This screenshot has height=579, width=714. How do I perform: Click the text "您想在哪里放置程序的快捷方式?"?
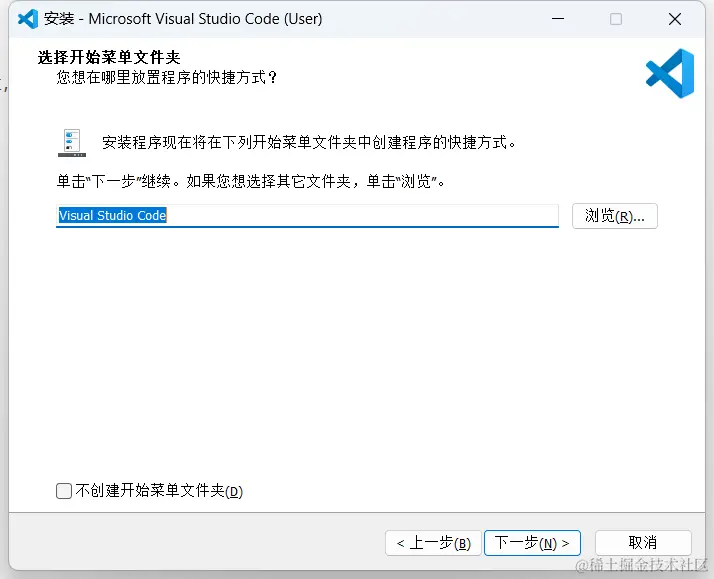click(x=167, y=77)
